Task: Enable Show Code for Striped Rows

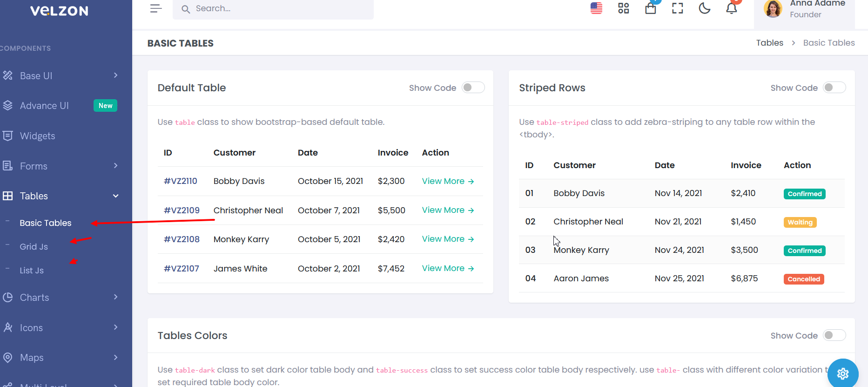Action: tap(834, 88)
